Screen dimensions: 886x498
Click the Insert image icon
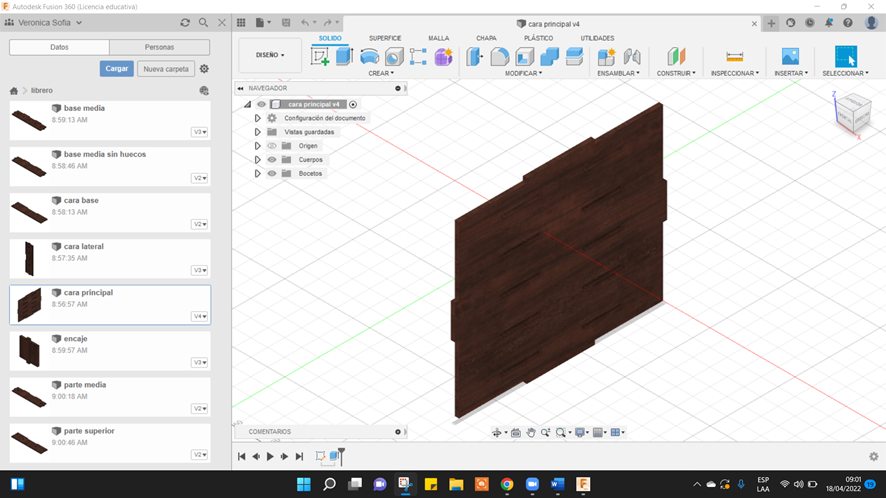790,57
